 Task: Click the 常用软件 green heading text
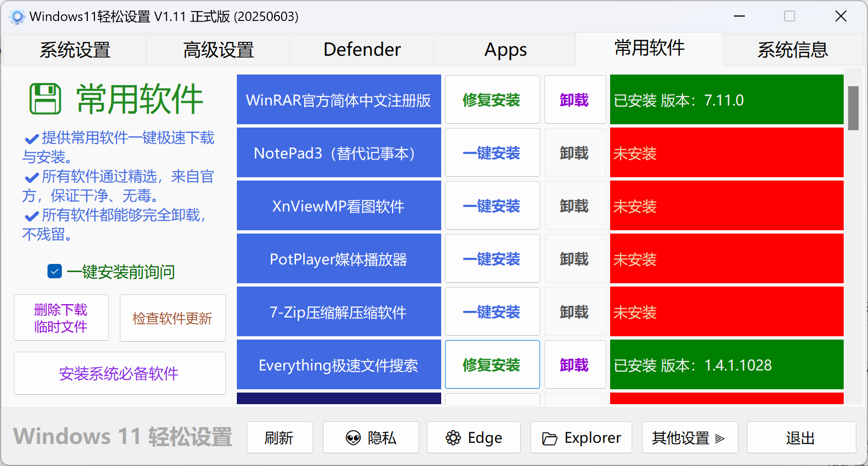click(140, 99)
